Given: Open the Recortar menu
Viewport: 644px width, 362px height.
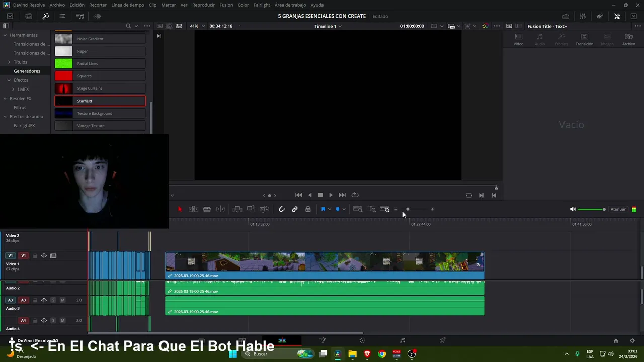Looking at the screenshot, I should [x=98, y=5].
